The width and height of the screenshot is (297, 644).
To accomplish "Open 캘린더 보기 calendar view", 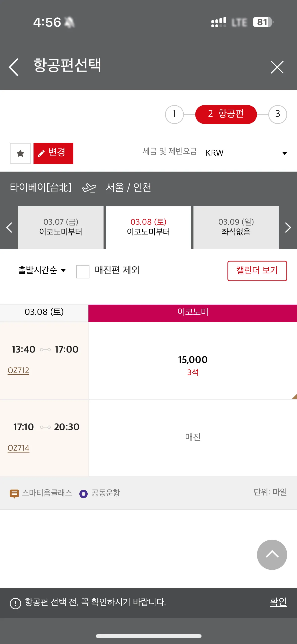I will [257, 271].
